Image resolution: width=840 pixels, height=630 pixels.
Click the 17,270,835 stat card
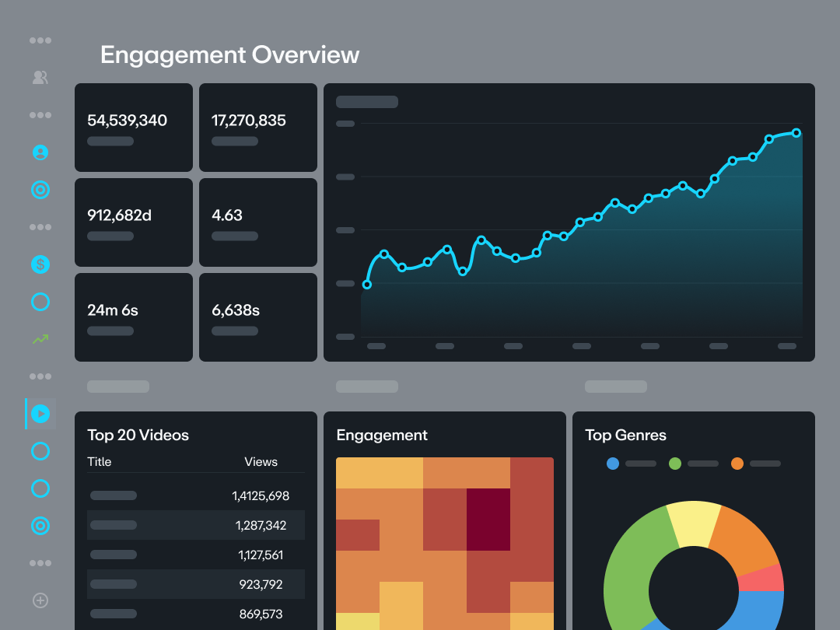pyautogui.click(x=258, y=128)
